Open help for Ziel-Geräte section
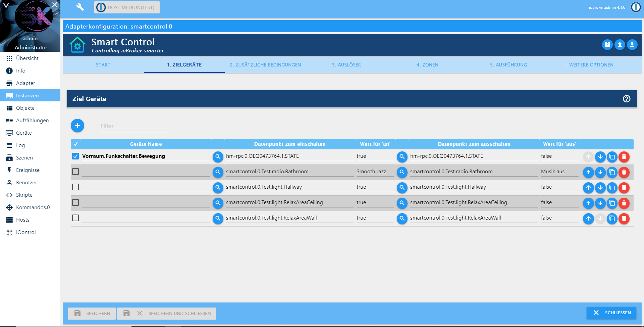The image size is (644, 327). pos(627,99)
